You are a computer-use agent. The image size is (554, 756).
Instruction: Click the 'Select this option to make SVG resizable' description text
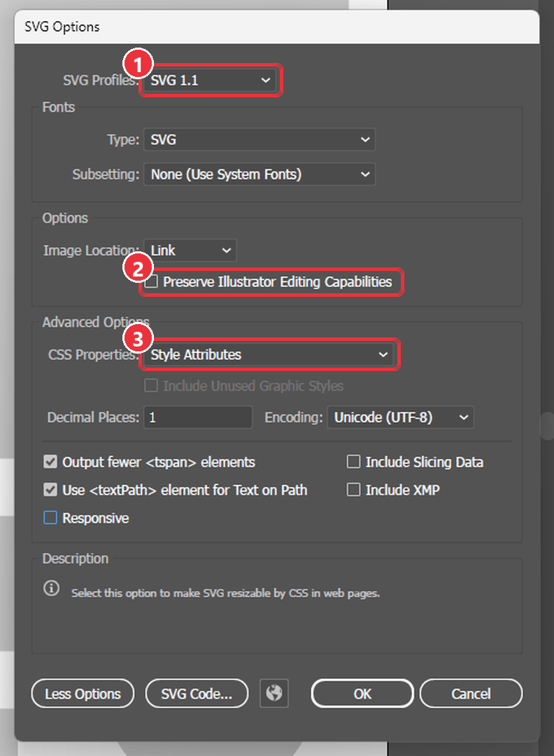(225, 593)
